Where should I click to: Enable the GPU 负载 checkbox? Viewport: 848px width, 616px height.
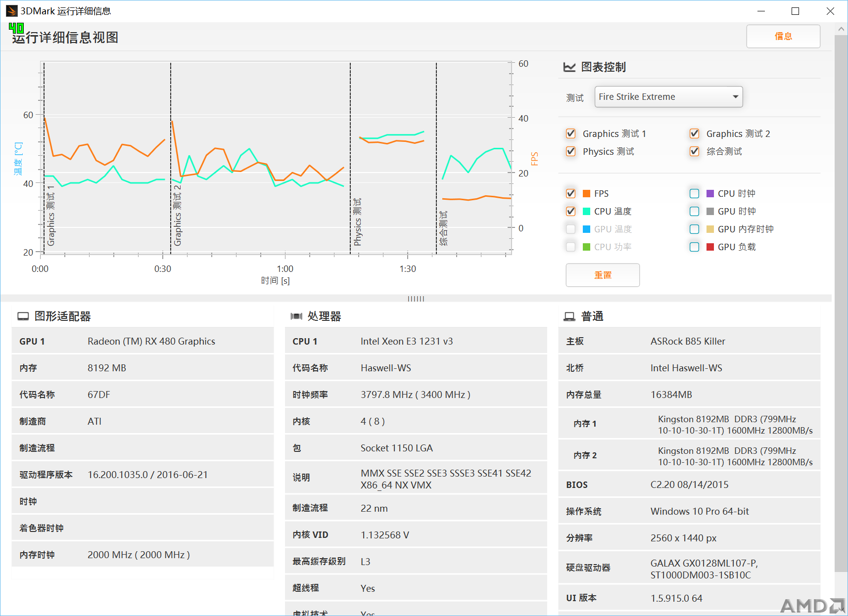click(x=695, y=247)
